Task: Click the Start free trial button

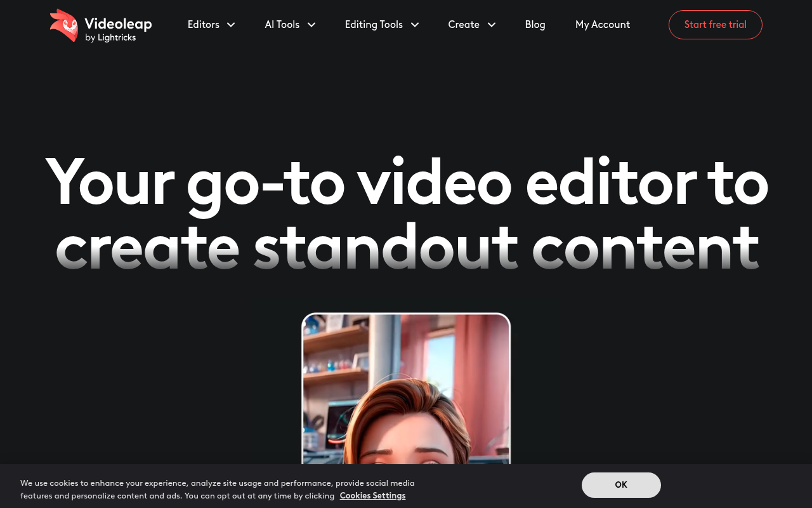Action: pyautogui.click(x=715, y=25)
